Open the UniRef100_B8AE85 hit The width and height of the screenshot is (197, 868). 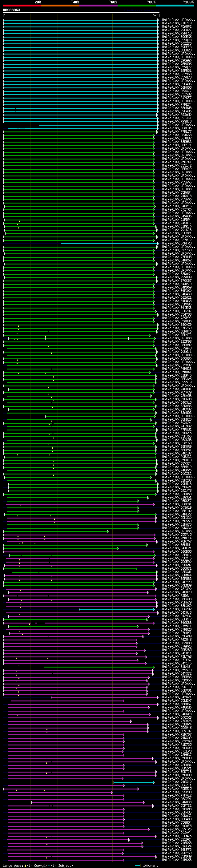(177, 128)
